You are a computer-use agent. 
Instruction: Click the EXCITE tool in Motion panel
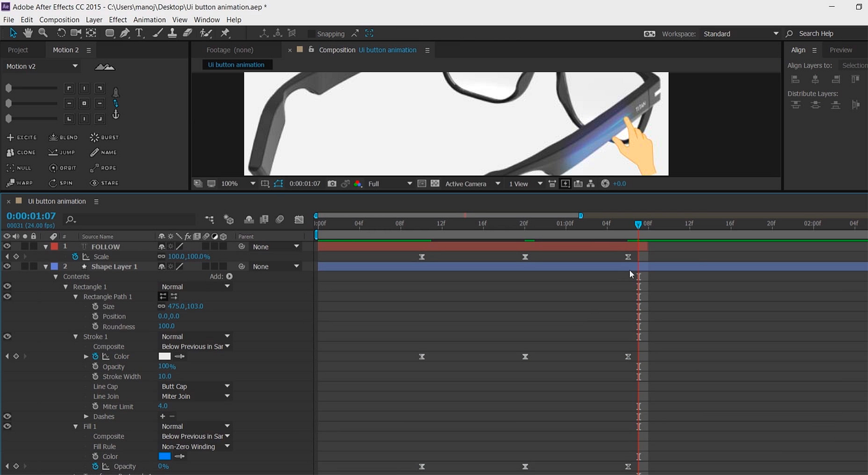22,137
